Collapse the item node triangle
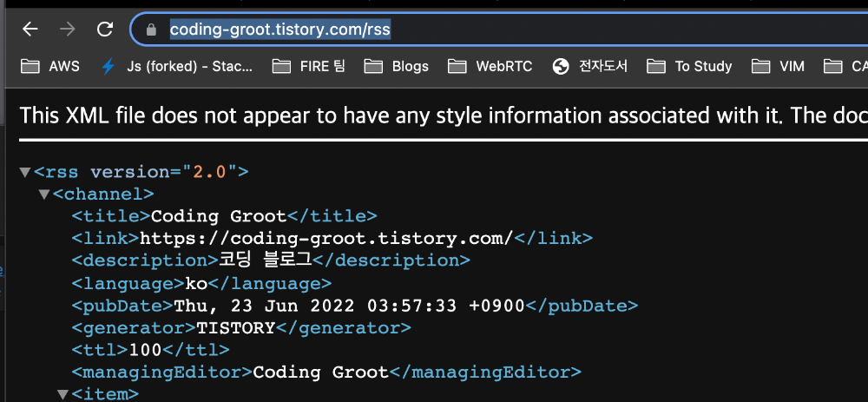This screenshot has height=402, width=868. tap(63, 394)
